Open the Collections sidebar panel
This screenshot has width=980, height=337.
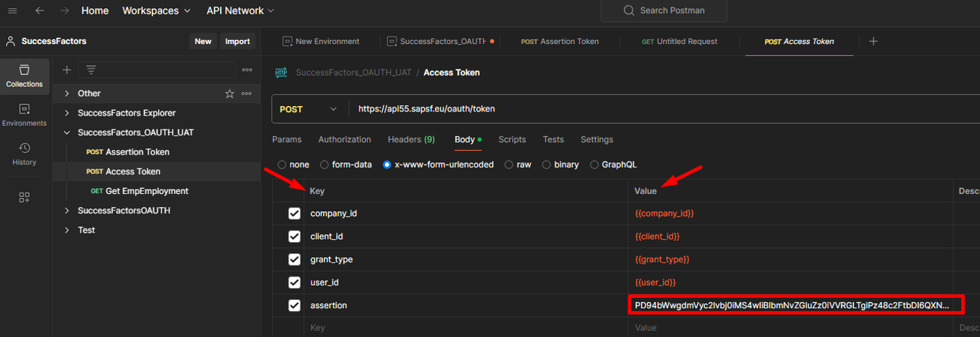pyautogui.click(x=25, y=76)
